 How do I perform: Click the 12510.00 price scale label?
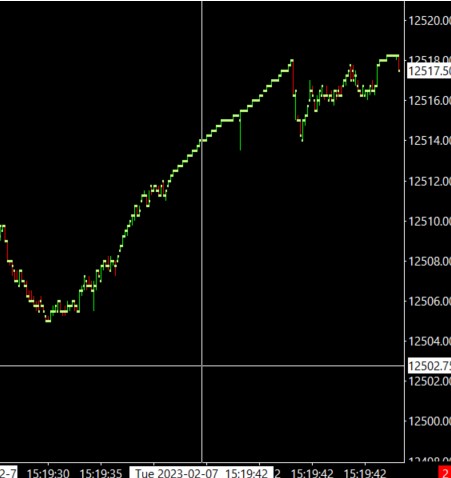(430, 221)
